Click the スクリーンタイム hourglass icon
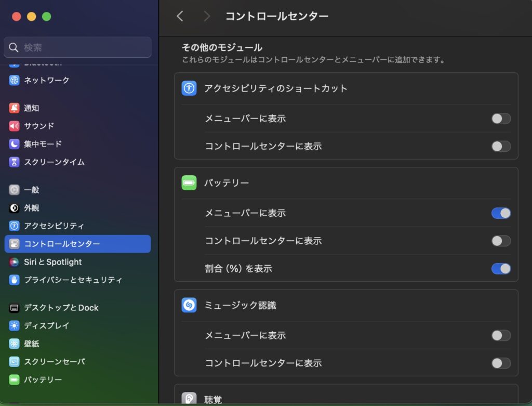Screen dimensions: 532x406 pos(14,162)
